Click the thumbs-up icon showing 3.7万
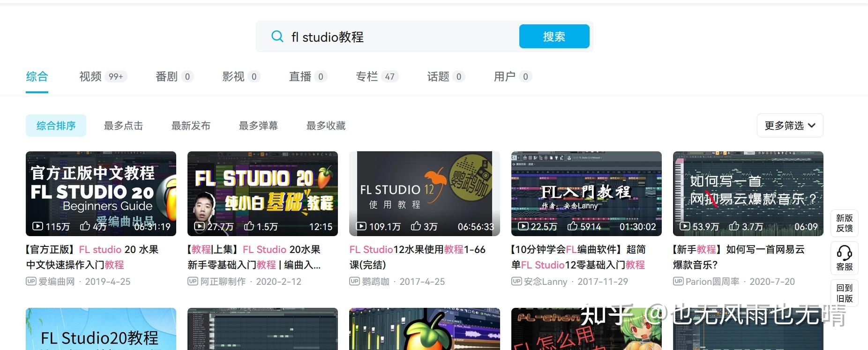The width and height of the screenshot is (868, 350). 734,226
